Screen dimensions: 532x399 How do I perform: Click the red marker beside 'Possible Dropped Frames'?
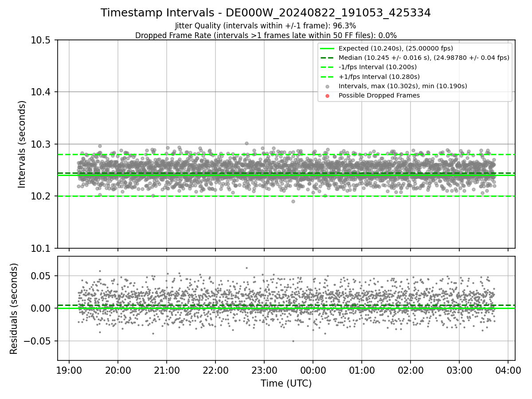pyautogui.click(x=327, y=96)
